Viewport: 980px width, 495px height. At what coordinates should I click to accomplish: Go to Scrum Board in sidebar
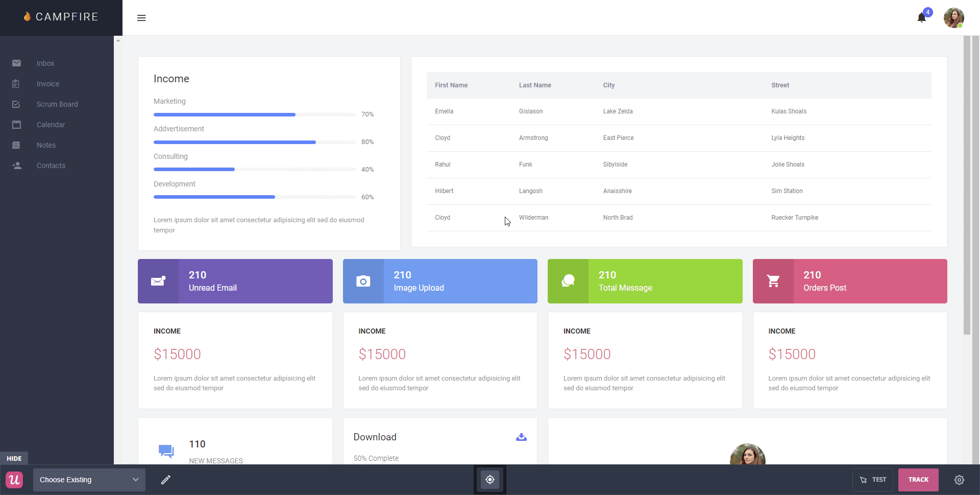[57, 104]
